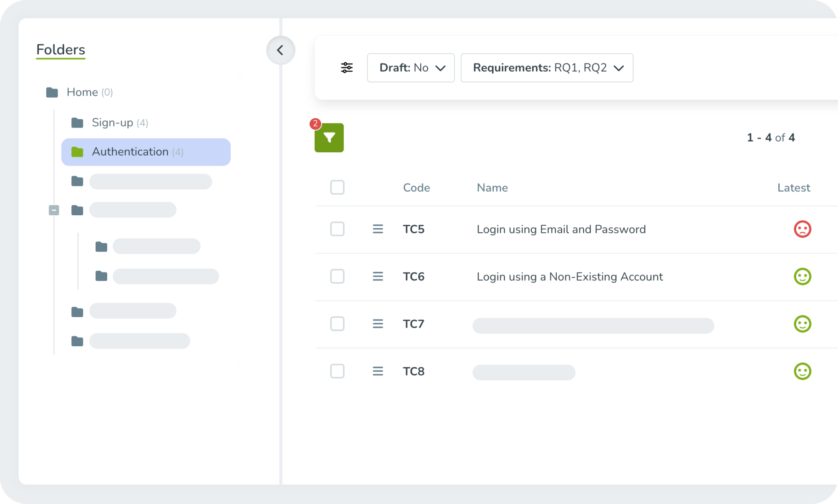Open the drag handle menu for TC5

(378, 229)
